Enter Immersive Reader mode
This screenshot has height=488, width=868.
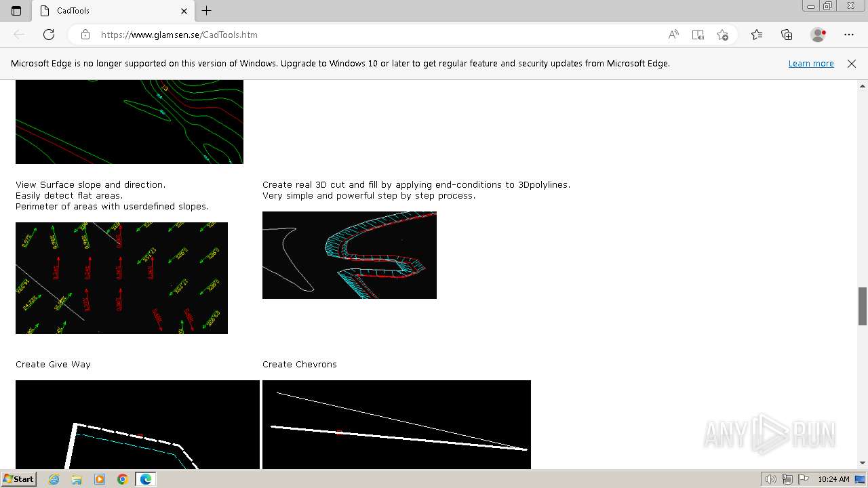[698, 35]
